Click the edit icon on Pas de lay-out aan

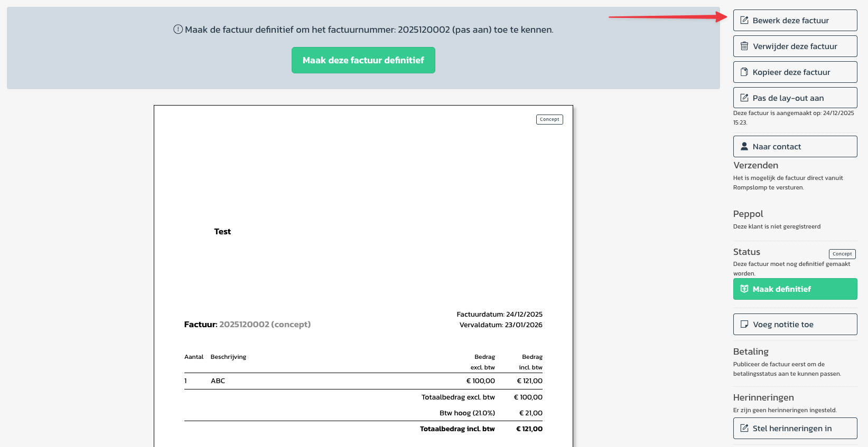tap(744, 98)
